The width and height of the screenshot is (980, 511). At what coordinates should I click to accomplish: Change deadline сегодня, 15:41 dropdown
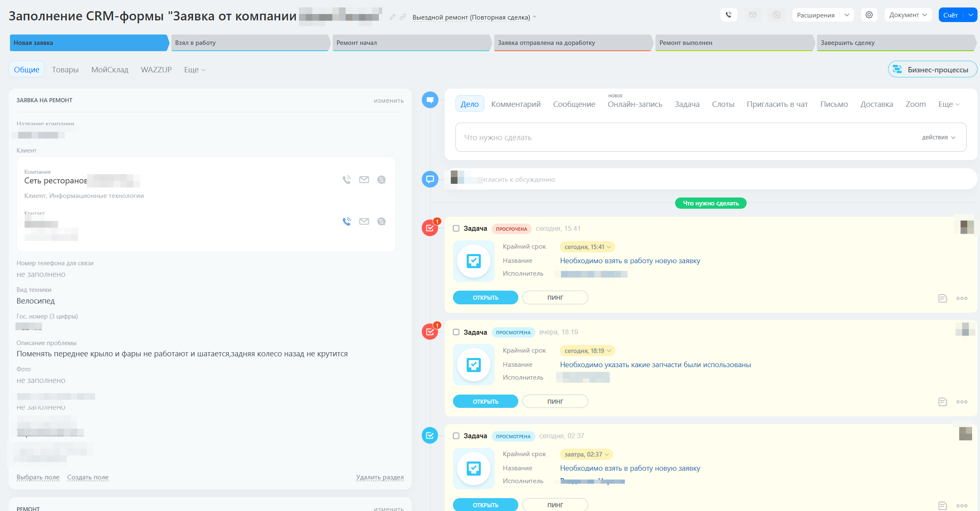coord(587,247)
